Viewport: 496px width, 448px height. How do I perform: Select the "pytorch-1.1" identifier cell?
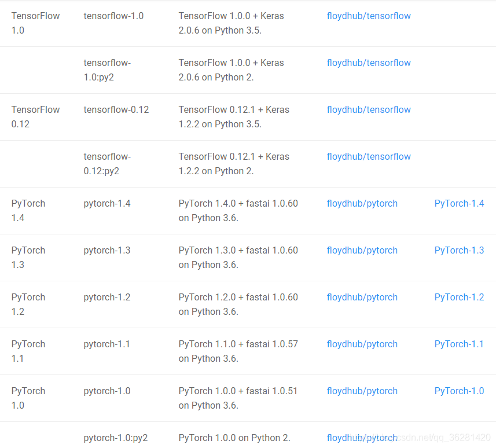point(106,344)
